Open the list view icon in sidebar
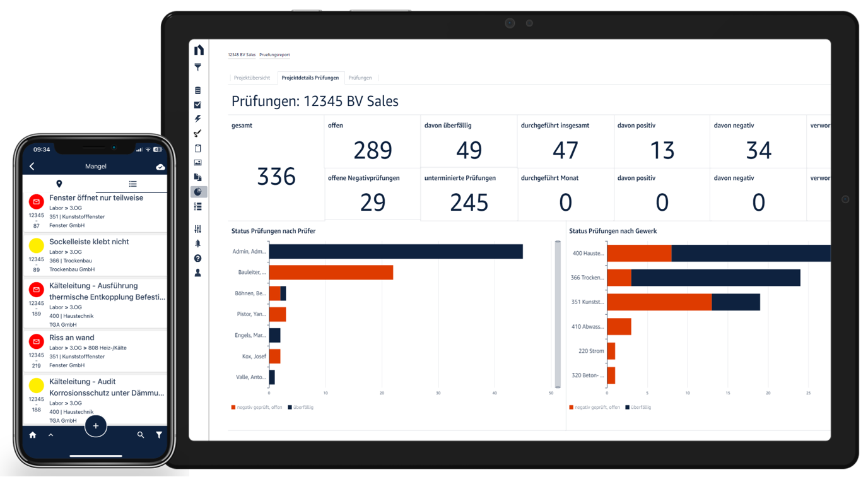Viewport: 868px width, 477px height. click(x=198, y=206)
